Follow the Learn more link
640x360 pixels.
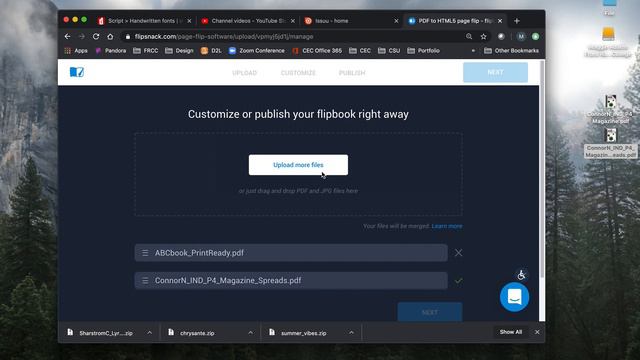[447, 226]
